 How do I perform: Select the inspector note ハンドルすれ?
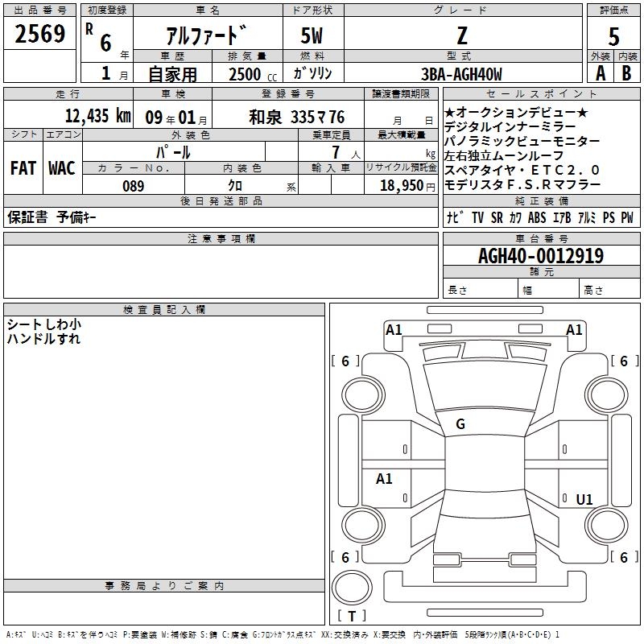point(43,339)
